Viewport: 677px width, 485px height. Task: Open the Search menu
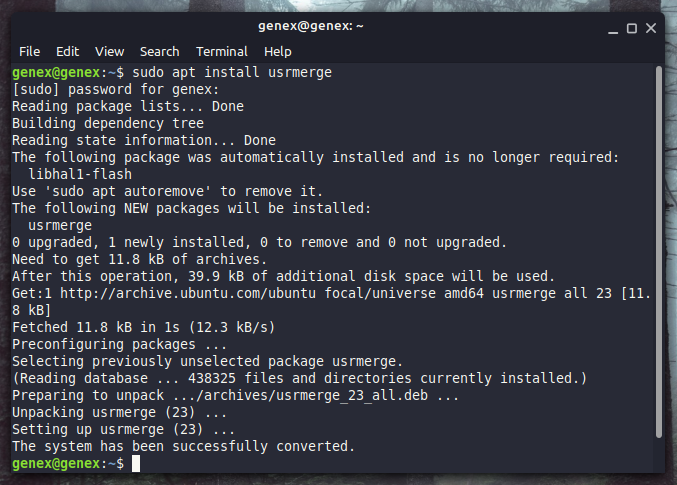[159, 52]
